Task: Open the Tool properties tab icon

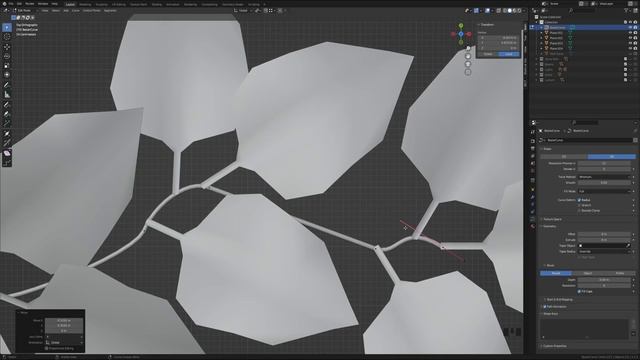Action: click(533, 132)
